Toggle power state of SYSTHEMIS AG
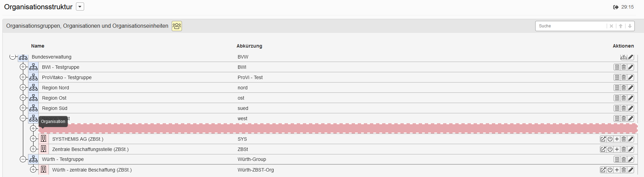The image size is (644, 177). click(x=610, y=139)
